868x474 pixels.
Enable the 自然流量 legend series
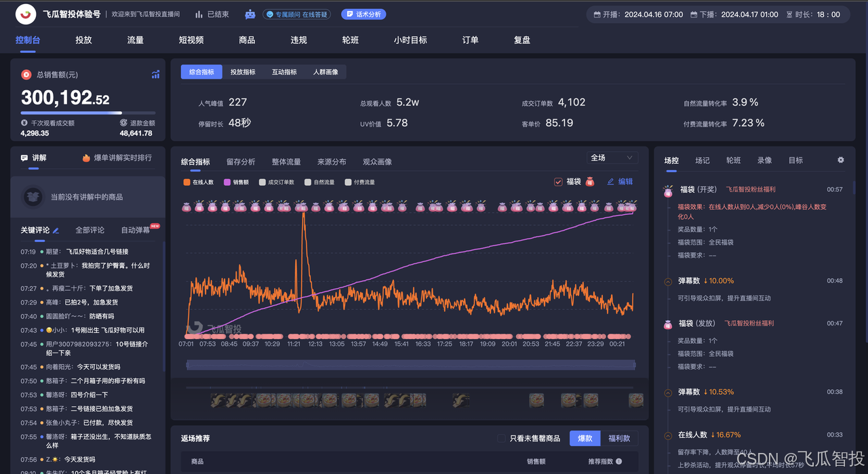tap(320, 182)
